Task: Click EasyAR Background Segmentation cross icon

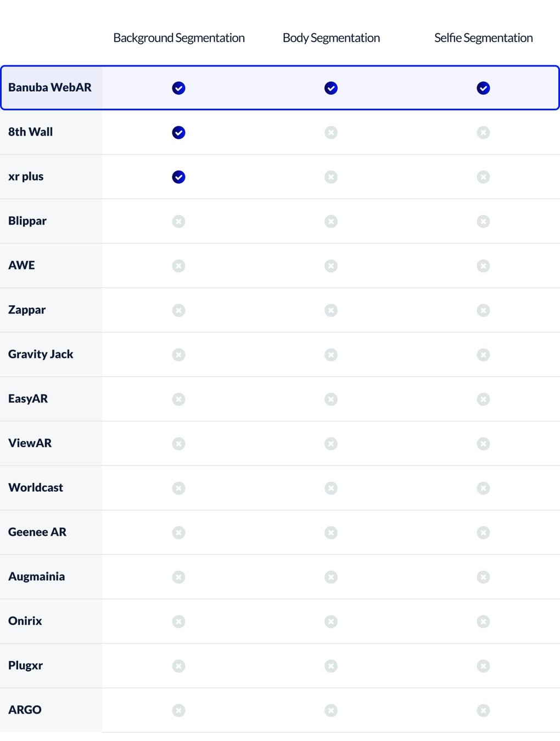Action: (x=178, y=399)
